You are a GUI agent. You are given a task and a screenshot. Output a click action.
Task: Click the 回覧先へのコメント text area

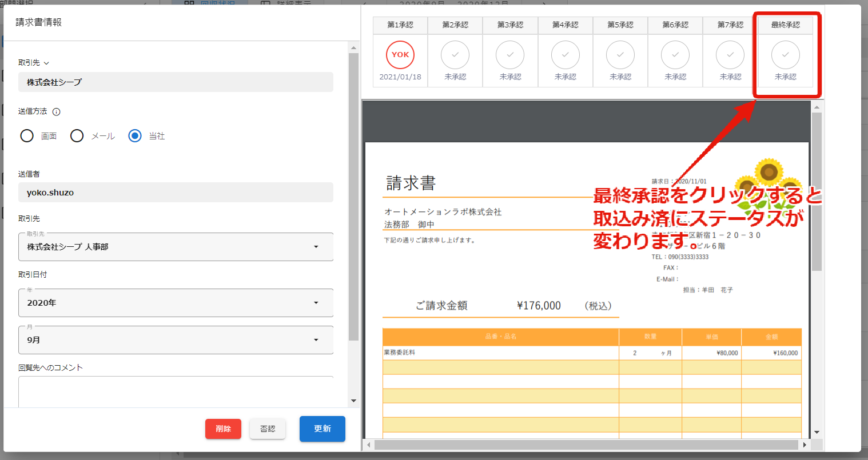tap(176, 391)
